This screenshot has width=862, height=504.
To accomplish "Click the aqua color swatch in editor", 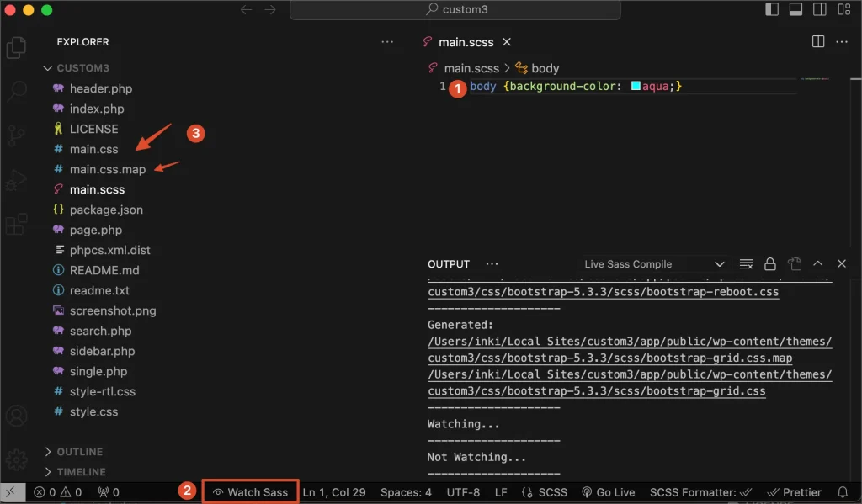I will (x=636, y=87).
